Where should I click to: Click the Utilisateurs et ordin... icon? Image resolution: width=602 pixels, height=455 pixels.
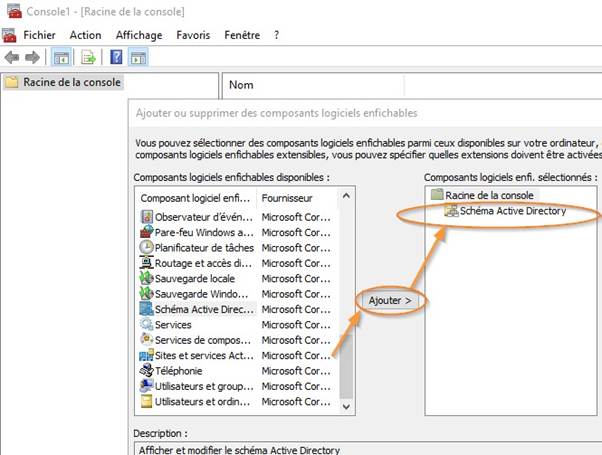click(x=147, y=401)
